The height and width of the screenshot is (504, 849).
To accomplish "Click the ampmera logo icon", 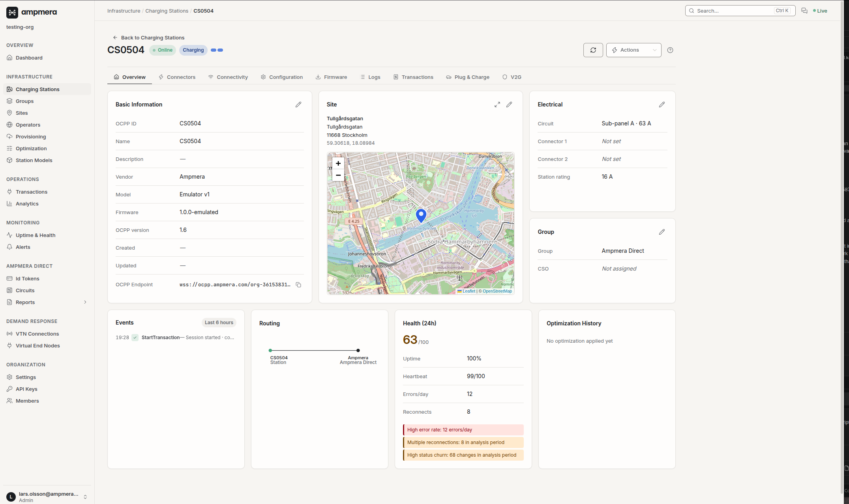I will (x=12, y=12).
